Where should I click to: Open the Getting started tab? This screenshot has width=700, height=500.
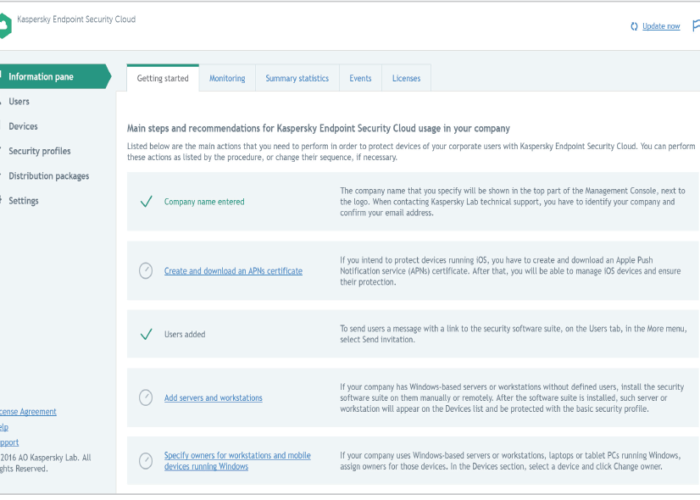[162, 78]
